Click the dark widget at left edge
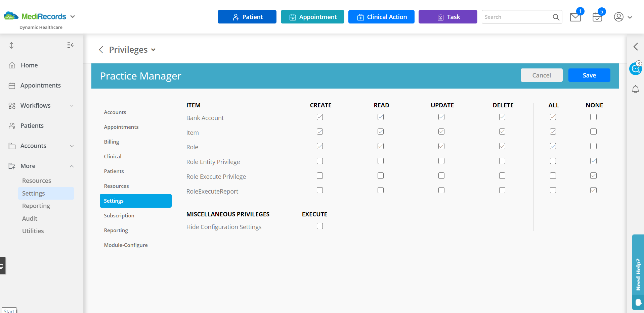644x313 pixels. point(2,266)
